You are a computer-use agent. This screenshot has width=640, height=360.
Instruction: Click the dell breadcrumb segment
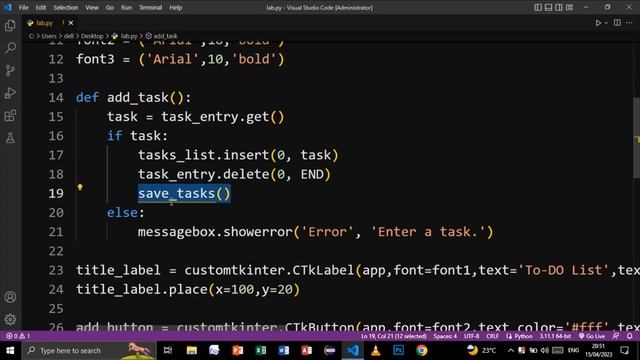(x=69, y=36)
